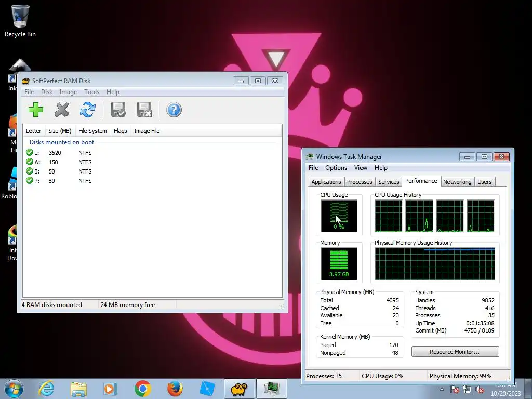Open Task Manager Options menu
Viewport: 532px width, 399px height.
336,168
